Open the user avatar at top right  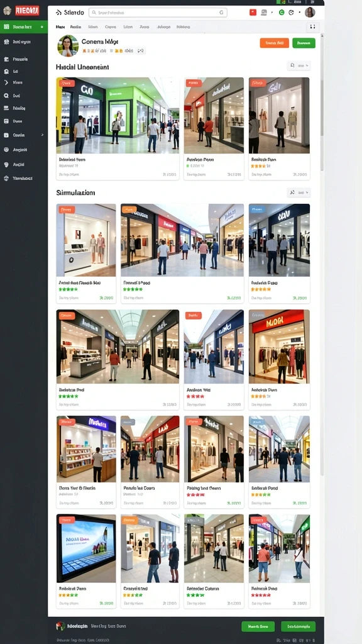(310, 13)
